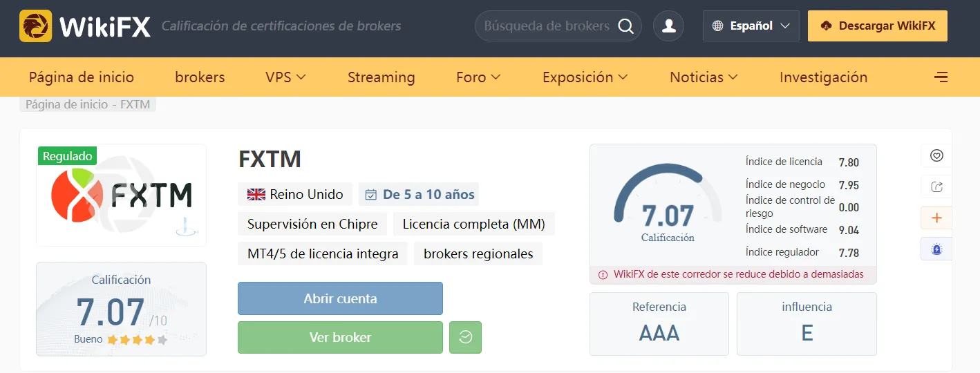This screenshot has height=373, width=980.
Task: Open the Investigación menu item
Action: [x=823, y=77]
